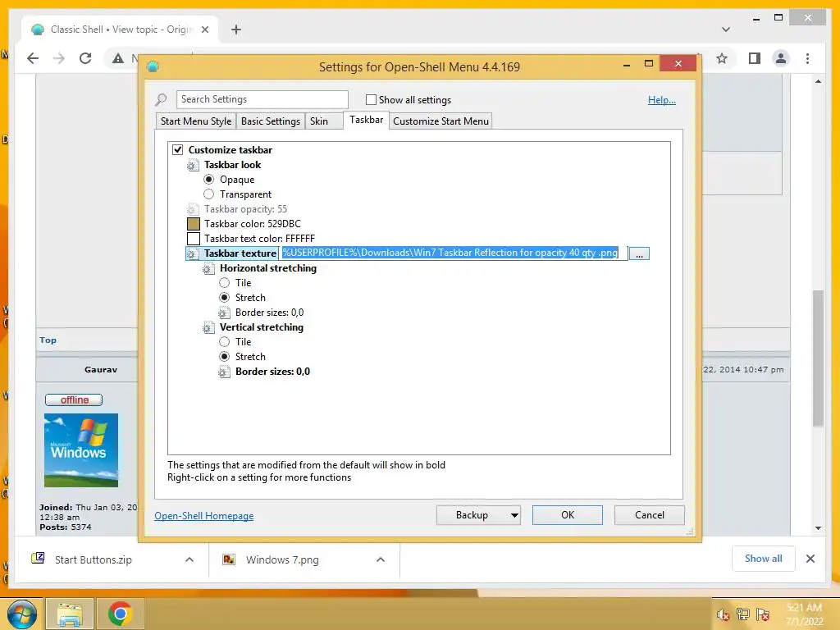The image size is (840, 630).
Task: Click Start Buttons.zip file icon in the downloads bar
Action: [38, 559]
